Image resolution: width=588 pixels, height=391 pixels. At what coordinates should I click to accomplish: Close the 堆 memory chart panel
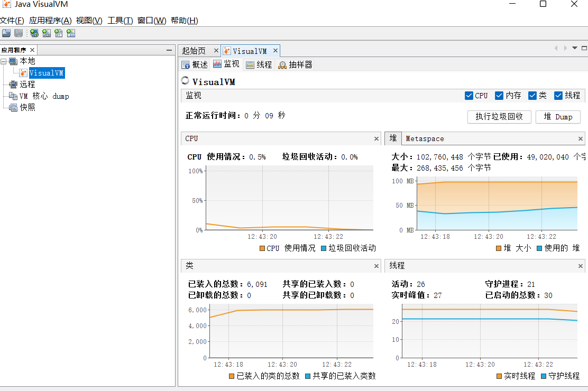coord(581,139)
